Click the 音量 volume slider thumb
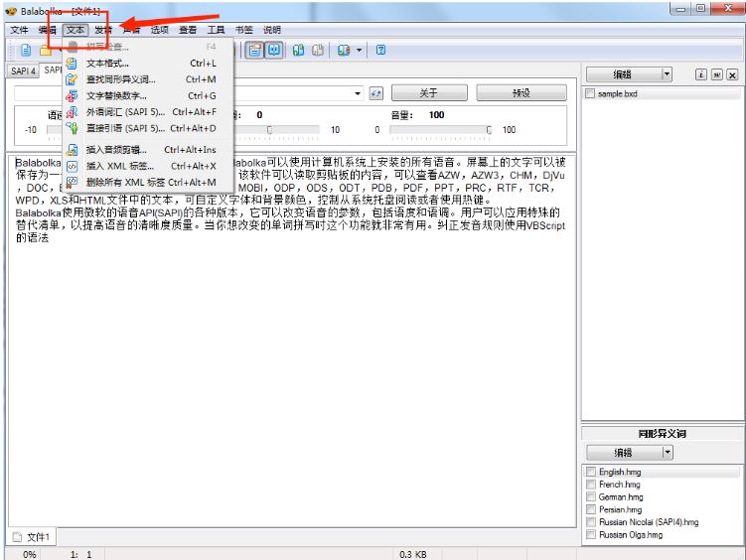This screenshot has height=560, width=746. click(x=489, y=130)
